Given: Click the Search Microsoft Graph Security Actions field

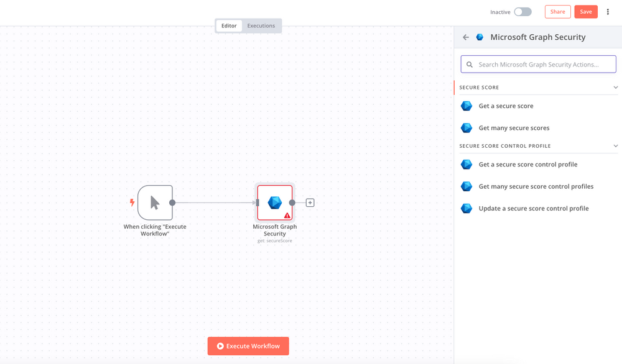Looking at the screenshot, I should pos(538,64).
